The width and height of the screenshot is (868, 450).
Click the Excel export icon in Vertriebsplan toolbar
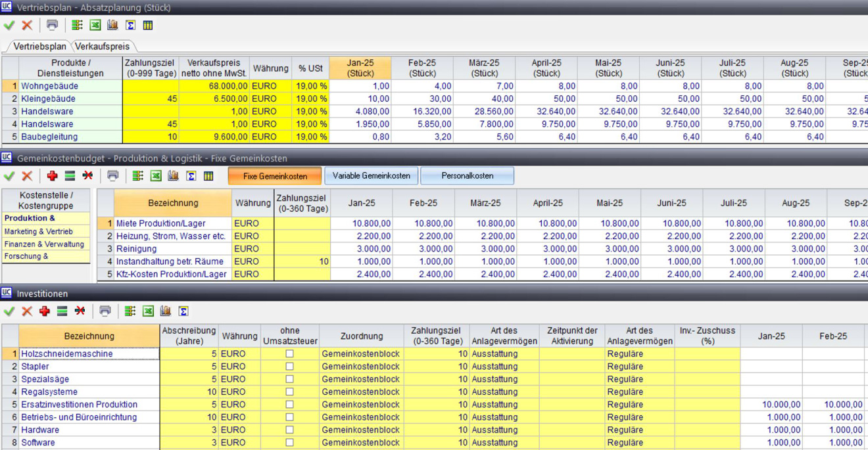point(95,25)
